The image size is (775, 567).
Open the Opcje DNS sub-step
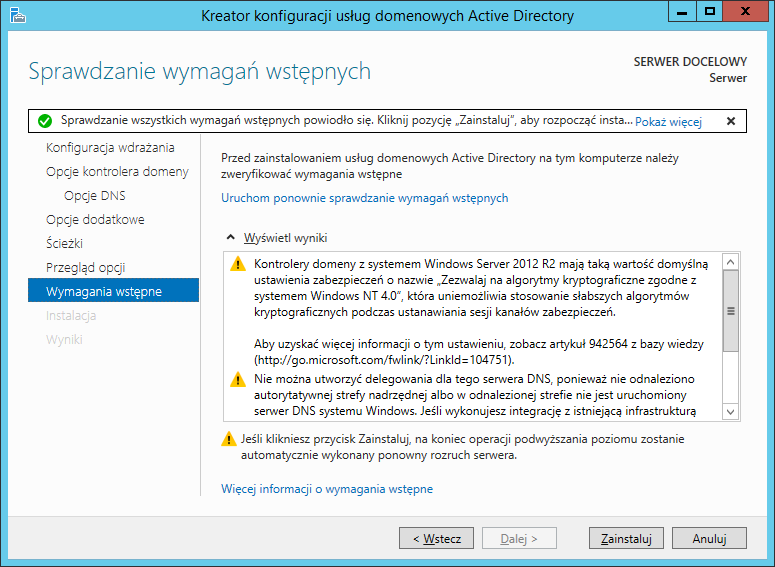coord(94,196)
